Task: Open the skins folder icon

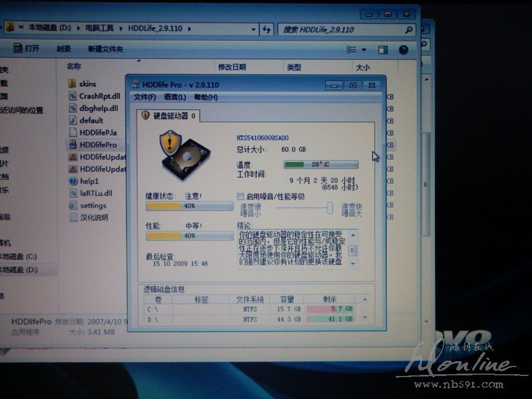Action: (72, 83)
